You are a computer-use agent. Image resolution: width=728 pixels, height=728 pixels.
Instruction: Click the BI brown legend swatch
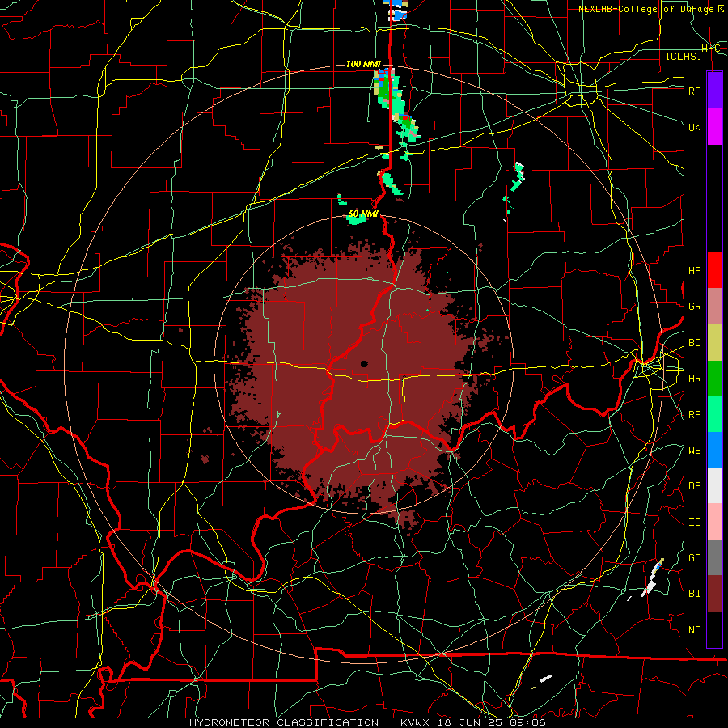714,594
